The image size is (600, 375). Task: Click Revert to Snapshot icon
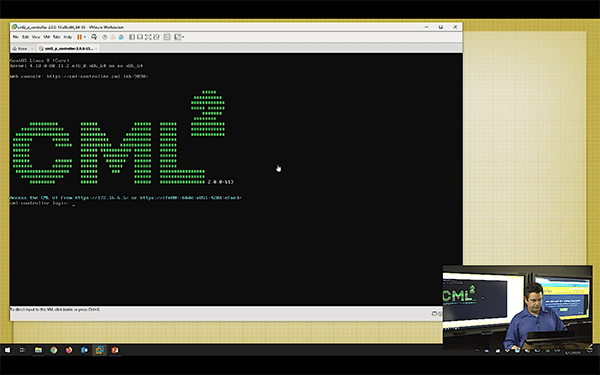coord(113,37)
